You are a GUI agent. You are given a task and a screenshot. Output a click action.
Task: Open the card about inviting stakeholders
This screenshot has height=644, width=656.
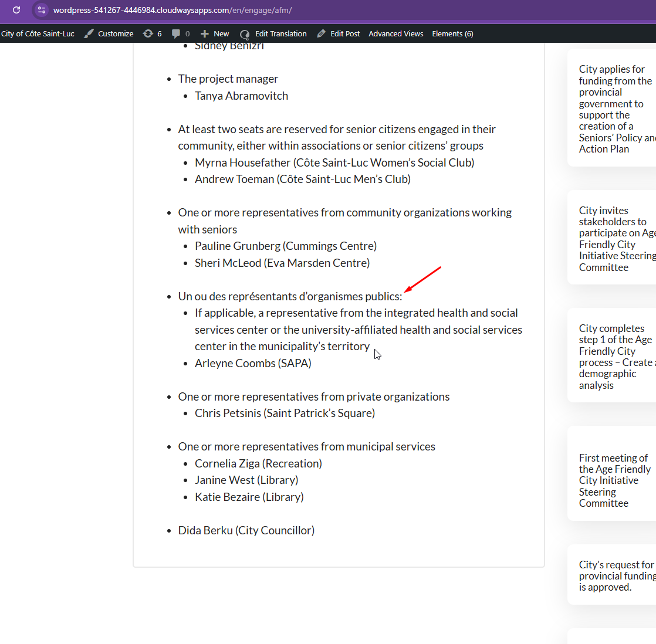point(611,238)
